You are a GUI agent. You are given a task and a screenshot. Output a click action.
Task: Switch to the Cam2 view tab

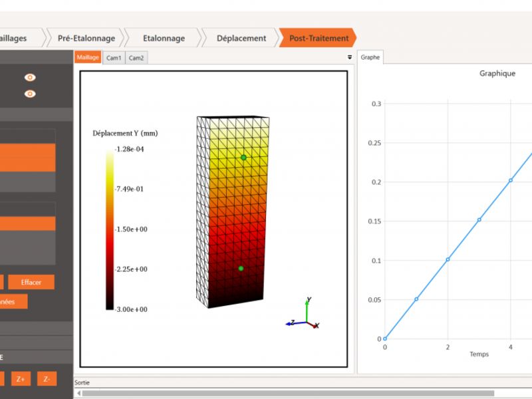(x=136, y=58)
